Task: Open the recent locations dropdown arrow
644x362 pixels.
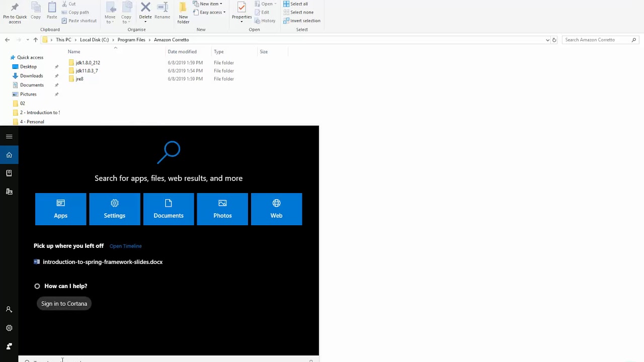Action: tap(27, 40)
